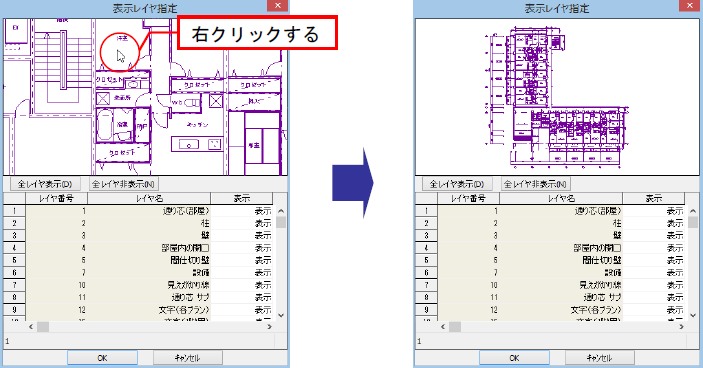Click レイヤ番号 column header in right dialog
Viewport: 703px width, 368px height.
click(468, 199)
